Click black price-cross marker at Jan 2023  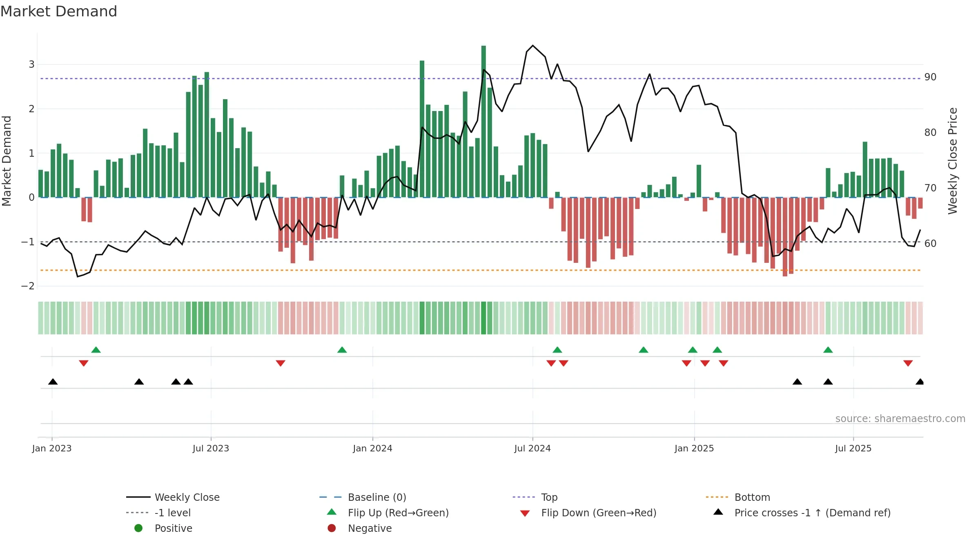click(x=53, y=382)
